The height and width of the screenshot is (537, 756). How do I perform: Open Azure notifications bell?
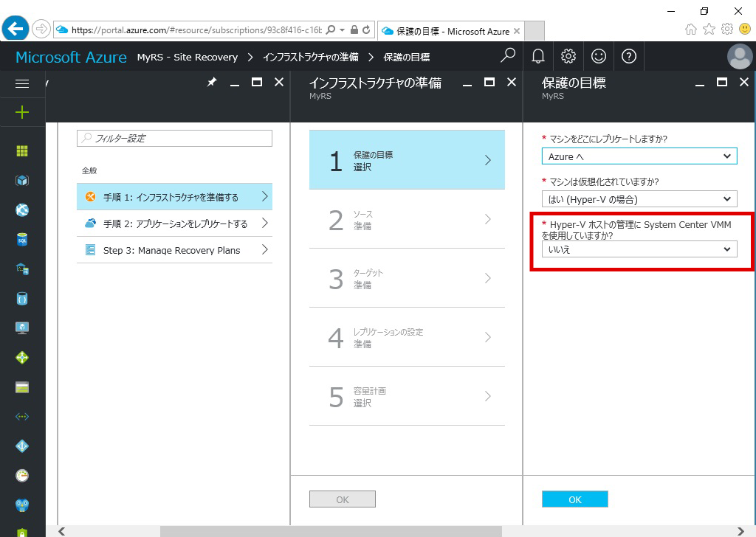coord(538,56)
